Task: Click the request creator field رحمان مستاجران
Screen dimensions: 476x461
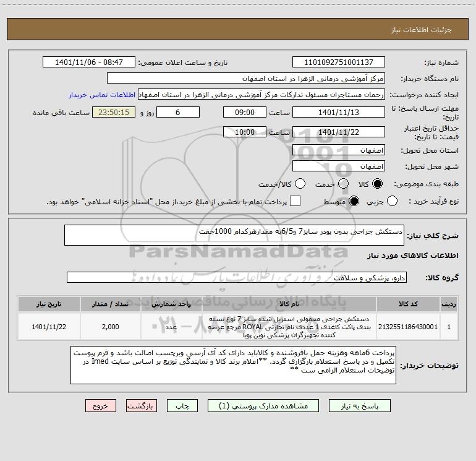Action: (261, 95)
